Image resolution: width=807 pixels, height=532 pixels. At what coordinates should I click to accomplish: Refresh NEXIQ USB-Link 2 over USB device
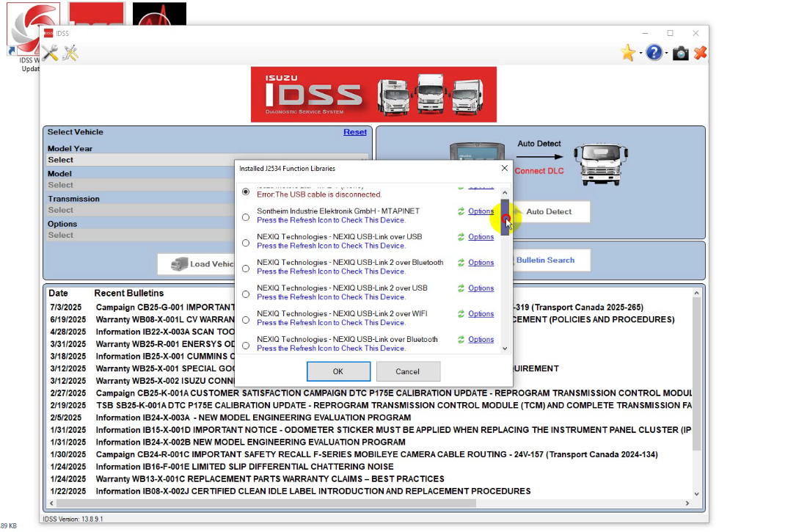click(461, 288)
